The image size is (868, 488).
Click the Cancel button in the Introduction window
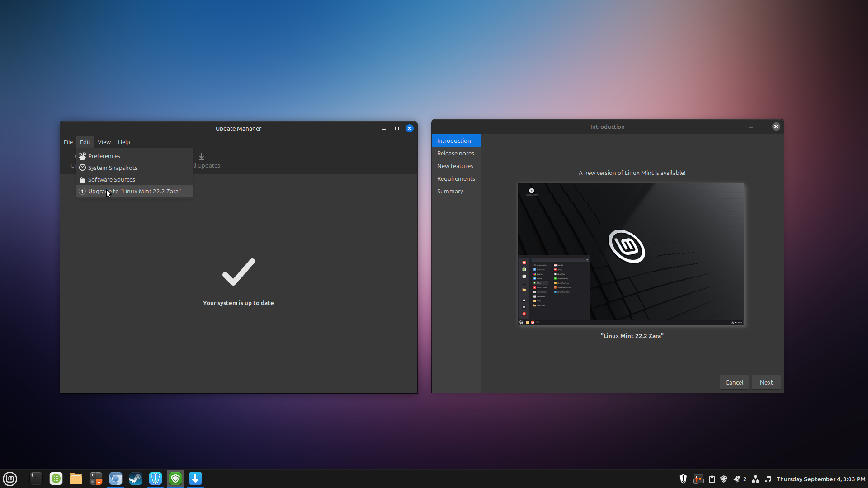coord(734,382)
